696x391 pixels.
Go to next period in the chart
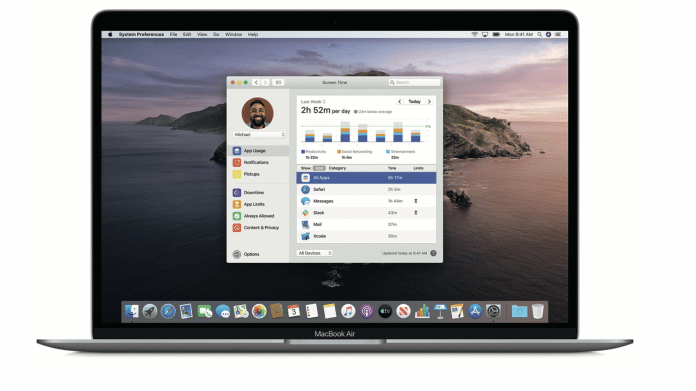[x=429, y=102]
